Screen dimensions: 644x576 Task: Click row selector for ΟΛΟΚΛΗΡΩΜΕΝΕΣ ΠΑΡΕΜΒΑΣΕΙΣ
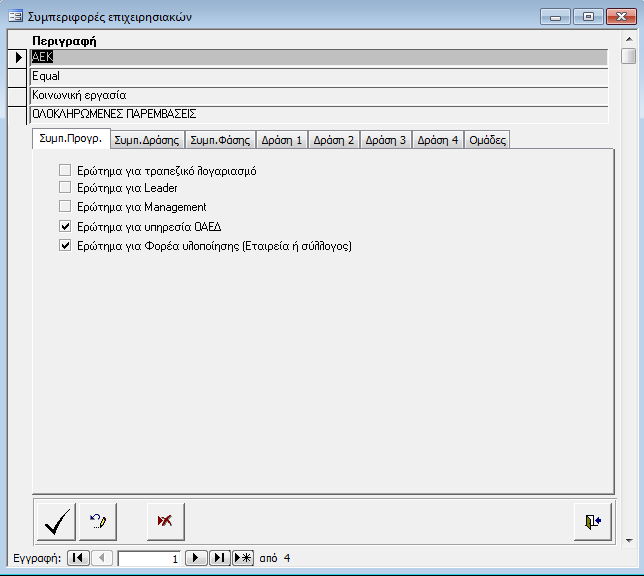tap(17, 114)
